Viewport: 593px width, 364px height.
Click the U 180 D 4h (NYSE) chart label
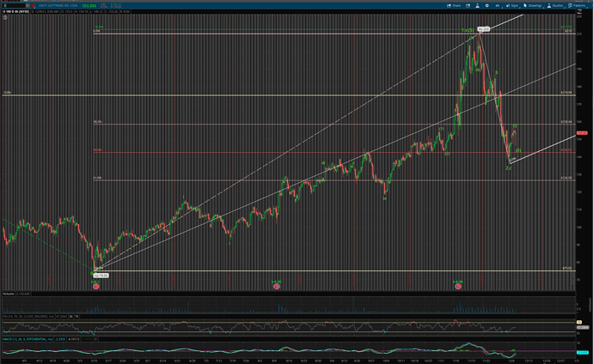(15, 12)
